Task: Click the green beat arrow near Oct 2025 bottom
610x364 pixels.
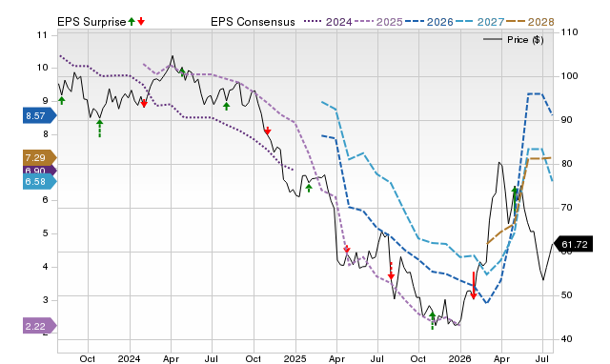Action: [432, 320]
